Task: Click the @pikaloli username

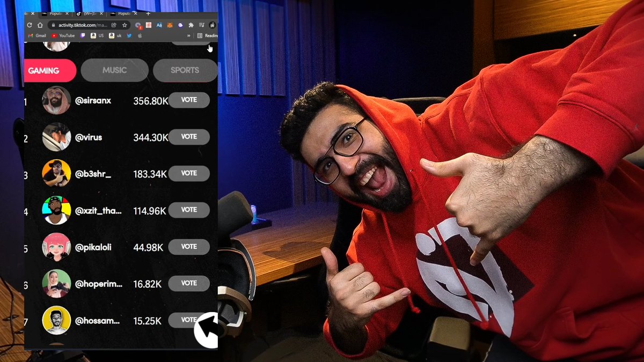Action: point(93,247)
